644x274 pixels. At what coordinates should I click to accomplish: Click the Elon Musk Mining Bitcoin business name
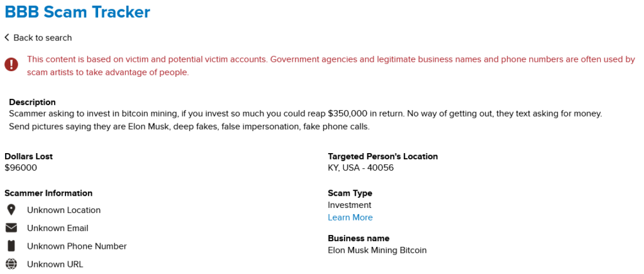point(377,250)
